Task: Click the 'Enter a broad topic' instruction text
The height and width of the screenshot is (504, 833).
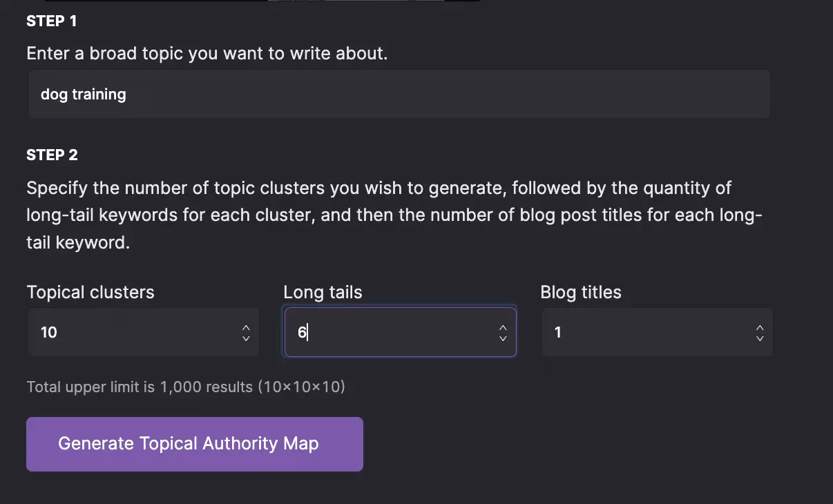Action: pos(207,54)
